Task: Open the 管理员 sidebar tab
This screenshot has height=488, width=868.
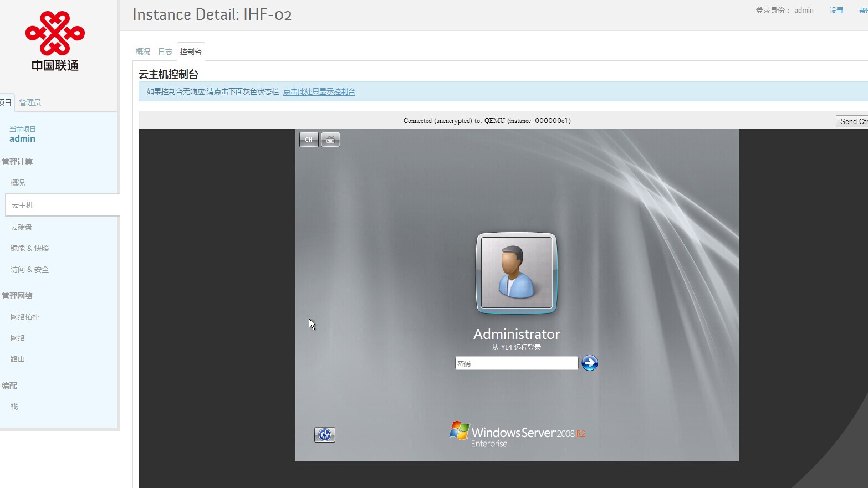Action: [x=30, y=102]
